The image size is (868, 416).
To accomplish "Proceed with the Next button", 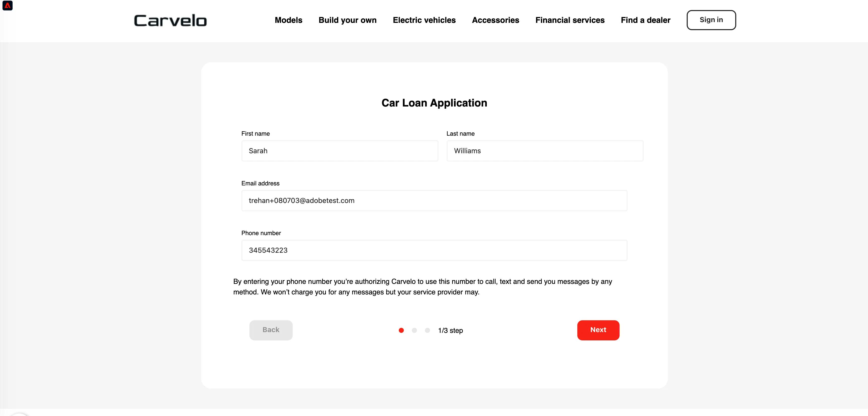I will [598, 330].
